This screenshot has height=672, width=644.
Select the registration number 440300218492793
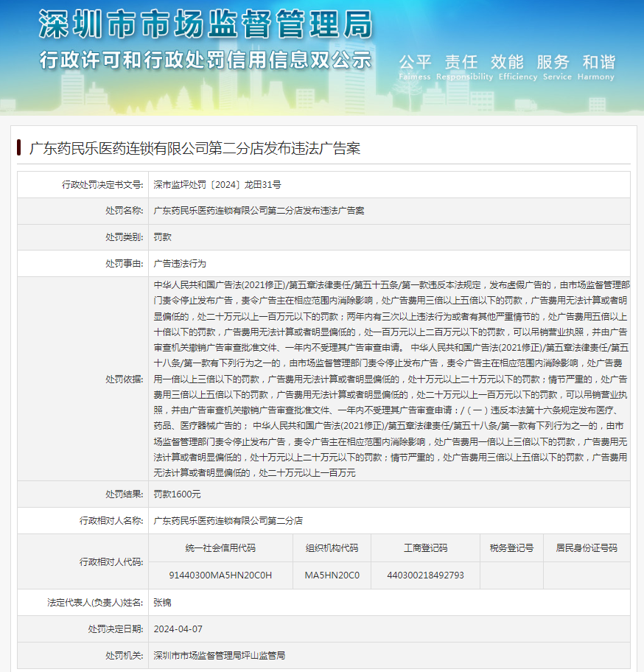click(x=425, y=575)
